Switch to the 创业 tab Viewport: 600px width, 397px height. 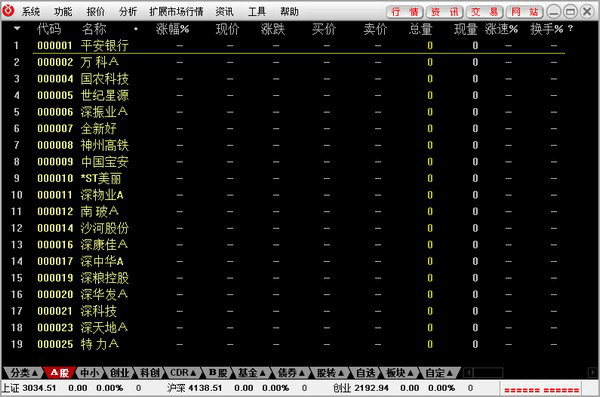119,372
